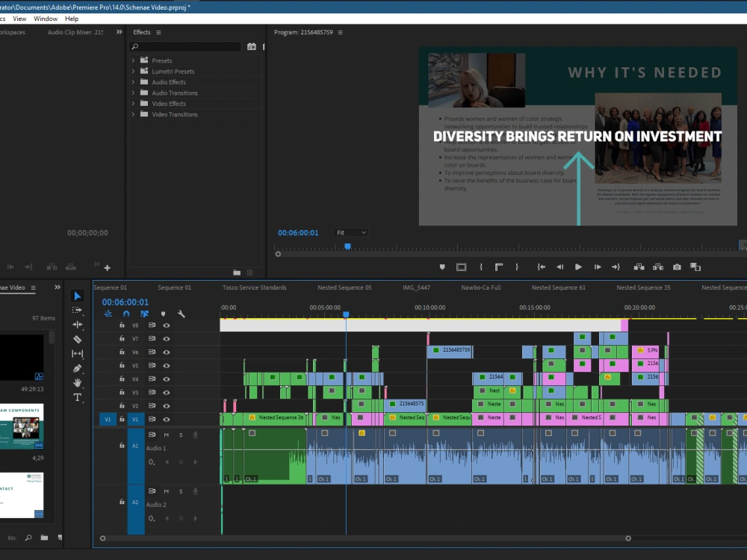Click Mark In bracket button

pos(480,267)
